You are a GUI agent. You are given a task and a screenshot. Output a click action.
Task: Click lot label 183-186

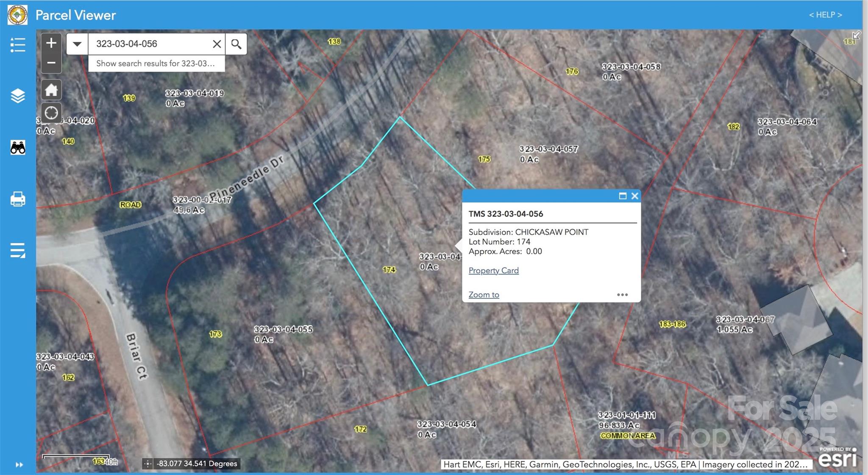coord(672,324)
